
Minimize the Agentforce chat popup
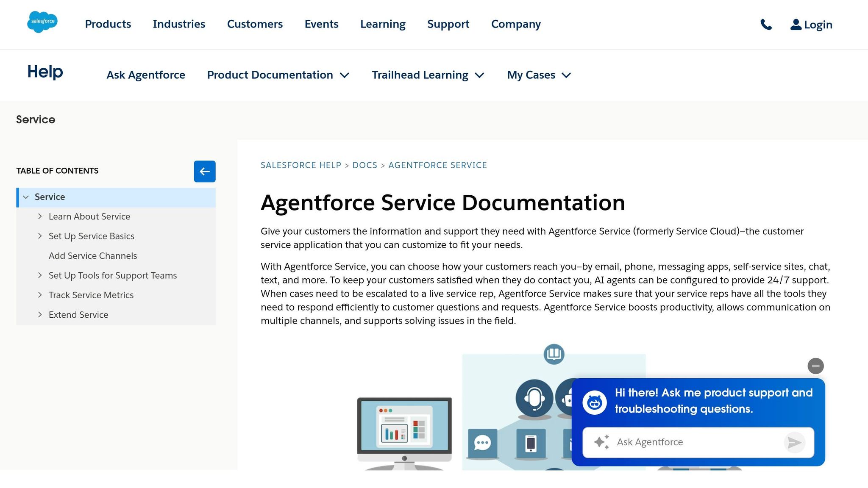tap(815, 366)
